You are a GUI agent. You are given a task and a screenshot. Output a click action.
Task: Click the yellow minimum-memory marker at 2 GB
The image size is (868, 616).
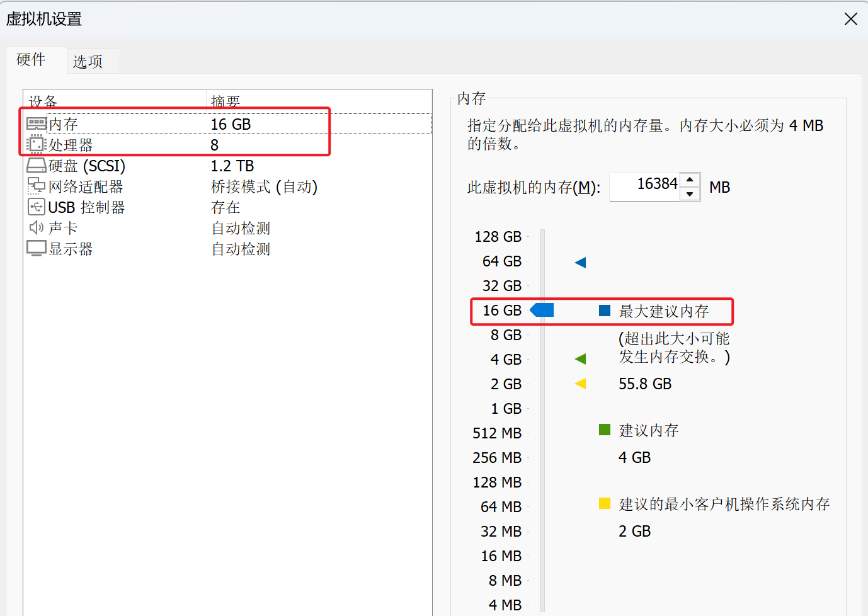point(581,384)
